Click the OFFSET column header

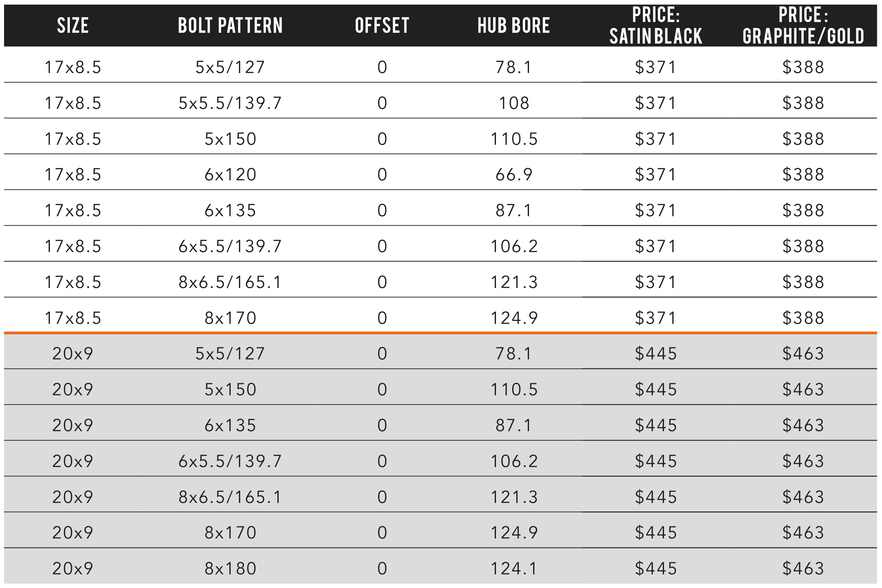382,25
